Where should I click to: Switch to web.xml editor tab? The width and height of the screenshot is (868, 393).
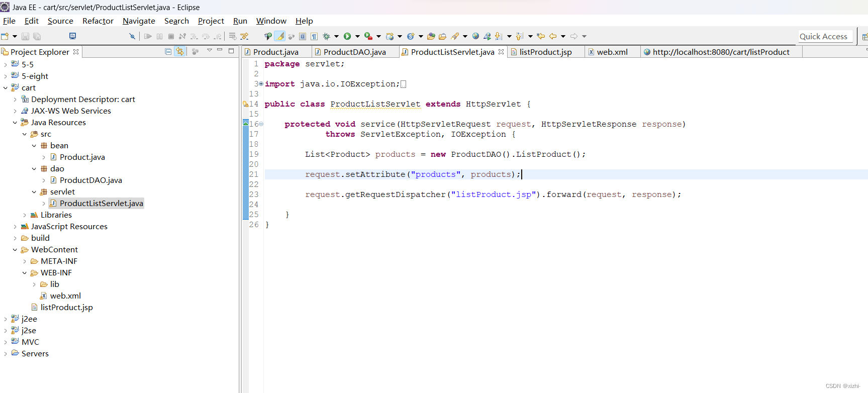click(x=612, y=52)
